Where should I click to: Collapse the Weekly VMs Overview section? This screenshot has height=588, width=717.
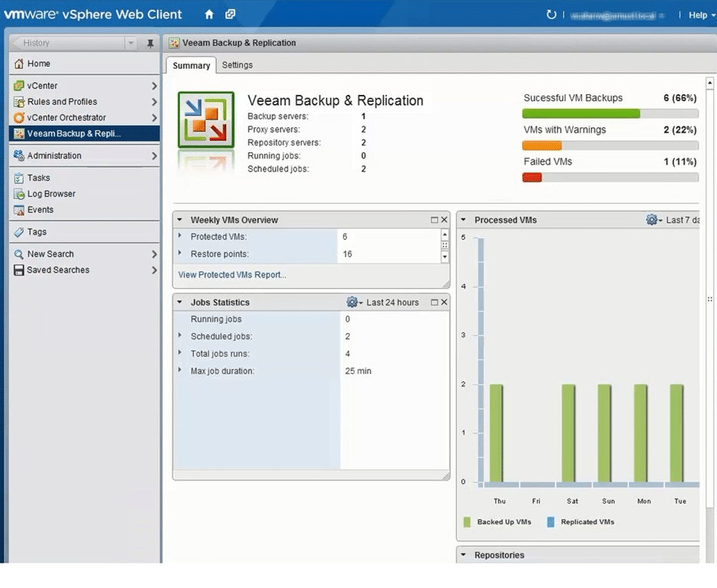click(179, 220)
